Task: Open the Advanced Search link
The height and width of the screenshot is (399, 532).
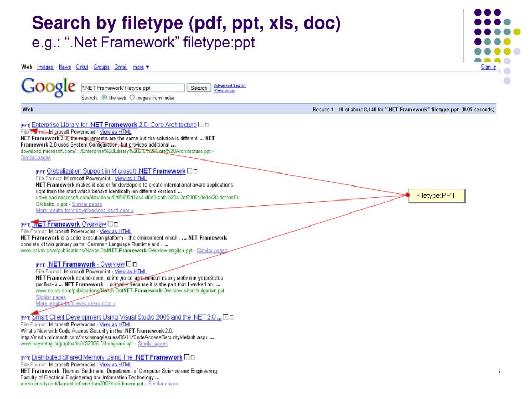Action: coord(230,86)
